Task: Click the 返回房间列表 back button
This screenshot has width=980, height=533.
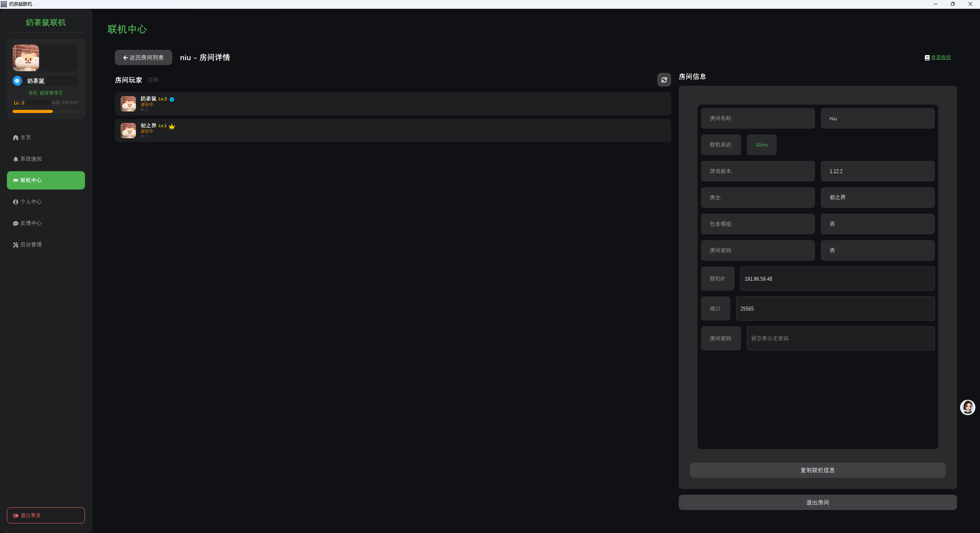Action: point(143,57)
